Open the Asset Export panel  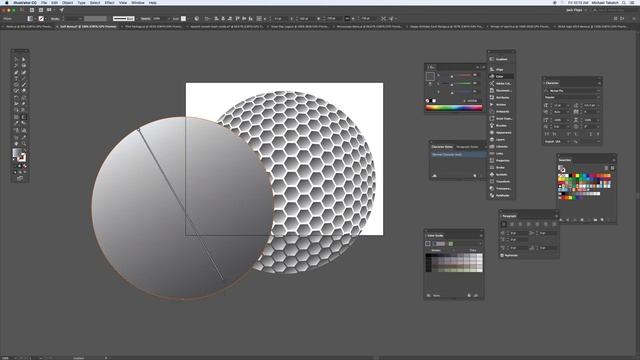tap(501, 118)
